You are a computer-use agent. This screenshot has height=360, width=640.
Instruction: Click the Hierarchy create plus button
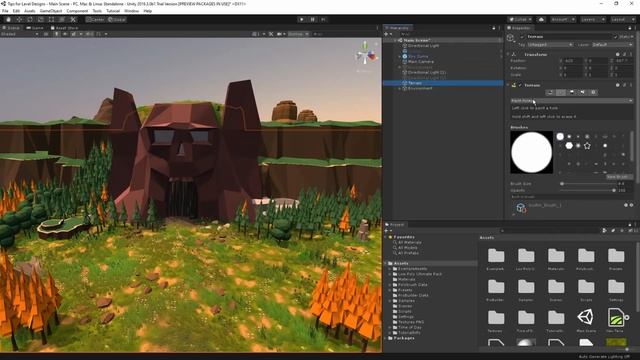pos(386,34)
